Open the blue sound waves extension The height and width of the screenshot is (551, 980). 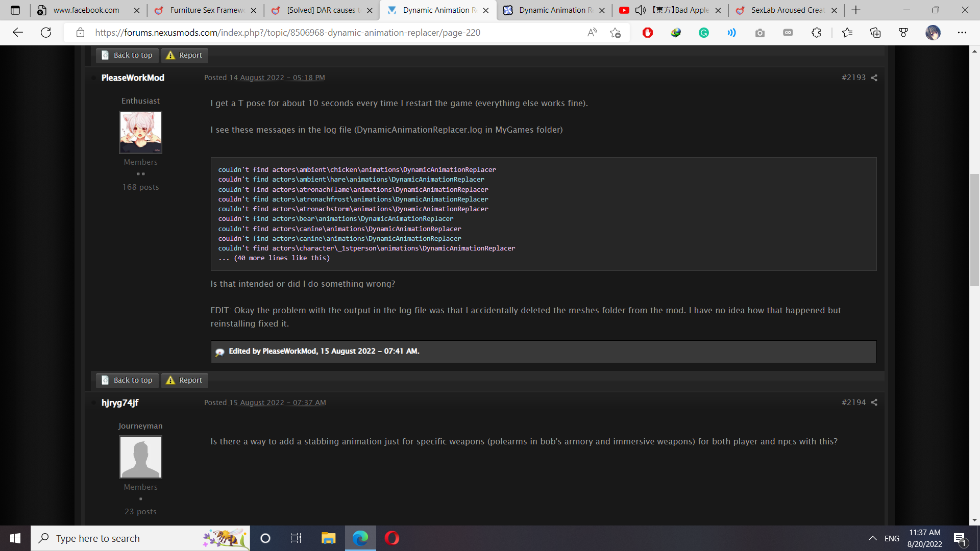tap(732, 33)
